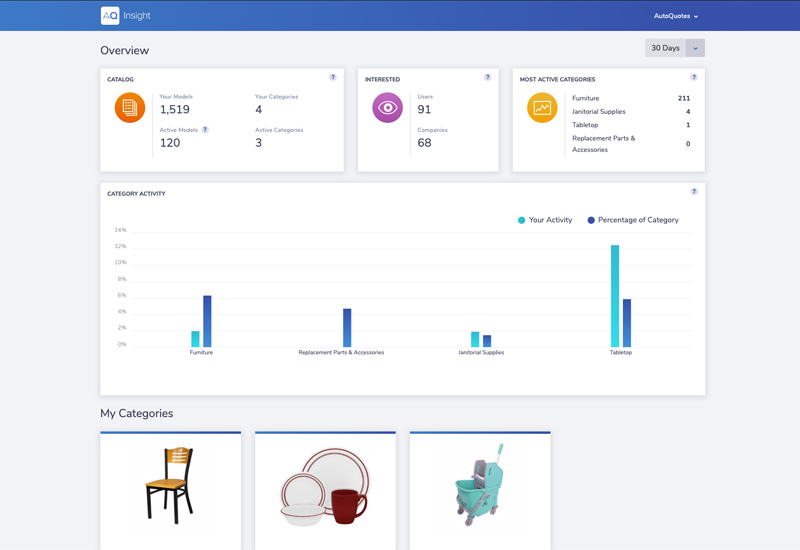Image resolution: width=800 pixels, height=550 pixels.
Task: Open help for the Interested card
Action: tap(488, 77)
